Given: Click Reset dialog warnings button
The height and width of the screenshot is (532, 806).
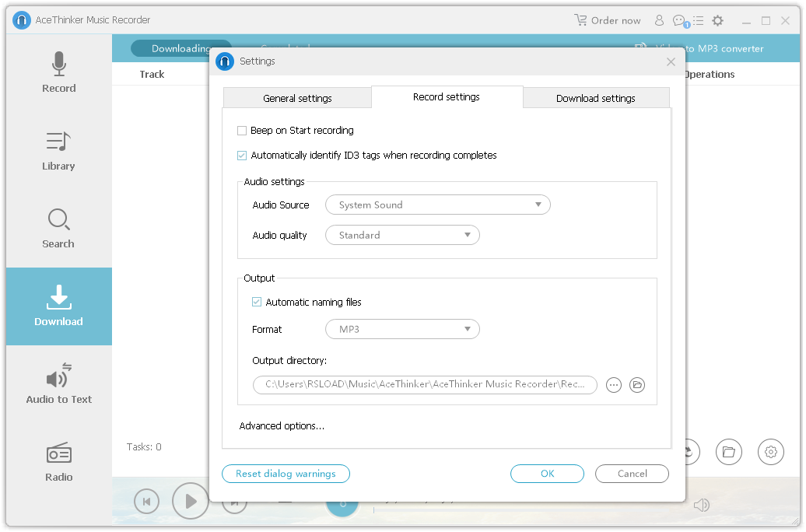Looking at the screenshot, I should pos(286,474).
